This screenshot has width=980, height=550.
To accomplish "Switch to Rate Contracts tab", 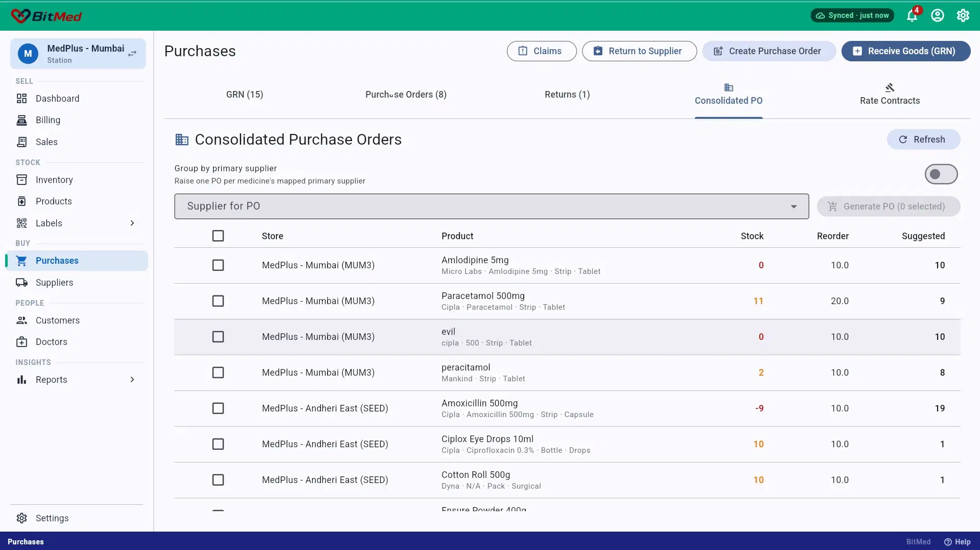I will [890, 95].
